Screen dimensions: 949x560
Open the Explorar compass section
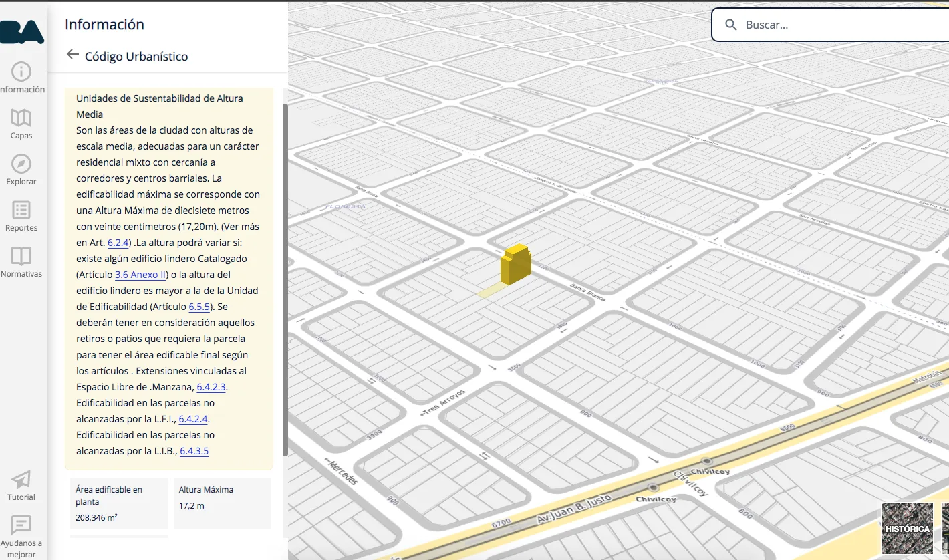(21, 170)
